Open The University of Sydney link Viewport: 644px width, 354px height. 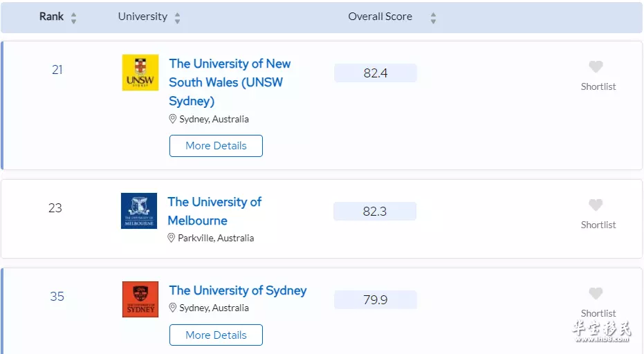pyautogui.click(x=238, y=290)
